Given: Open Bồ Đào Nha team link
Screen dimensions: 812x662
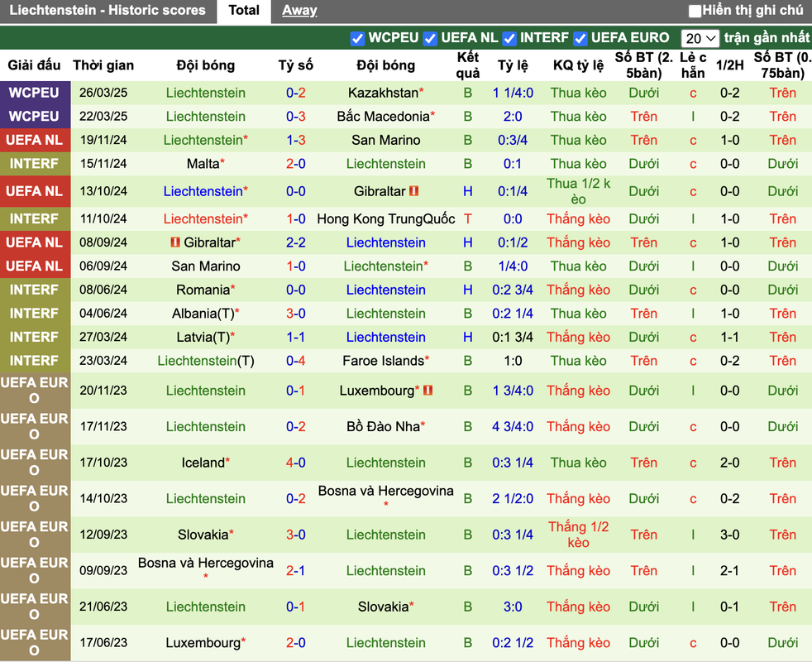Looking at the screenshot, I should coord(383,427).
